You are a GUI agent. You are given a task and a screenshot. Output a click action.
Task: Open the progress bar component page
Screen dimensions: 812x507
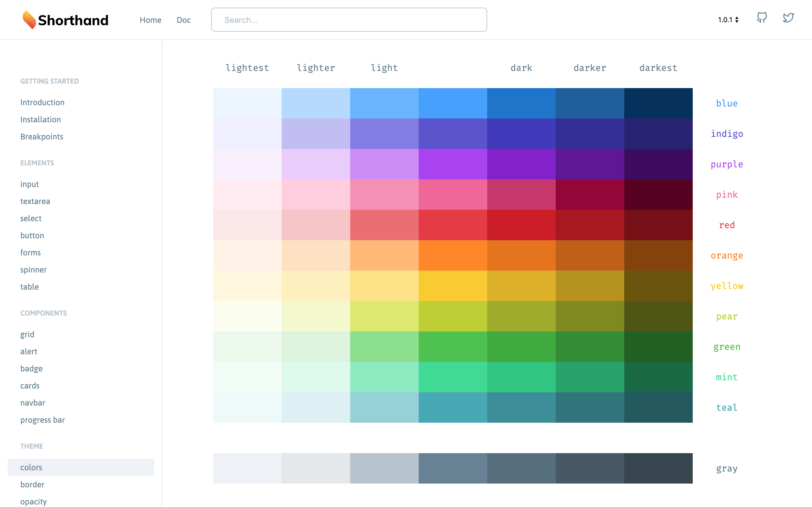(x=43, y=420)
